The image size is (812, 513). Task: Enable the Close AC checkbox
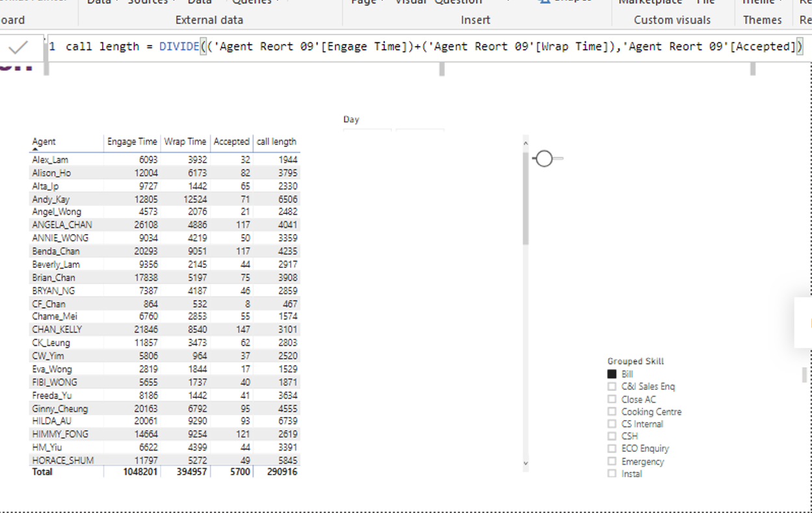612,399
